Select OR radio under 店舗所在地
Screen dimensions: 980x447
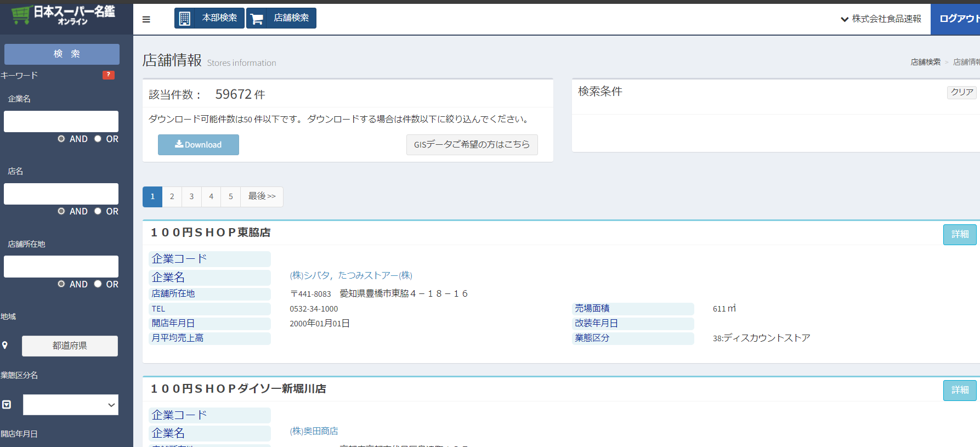(98, 284)
